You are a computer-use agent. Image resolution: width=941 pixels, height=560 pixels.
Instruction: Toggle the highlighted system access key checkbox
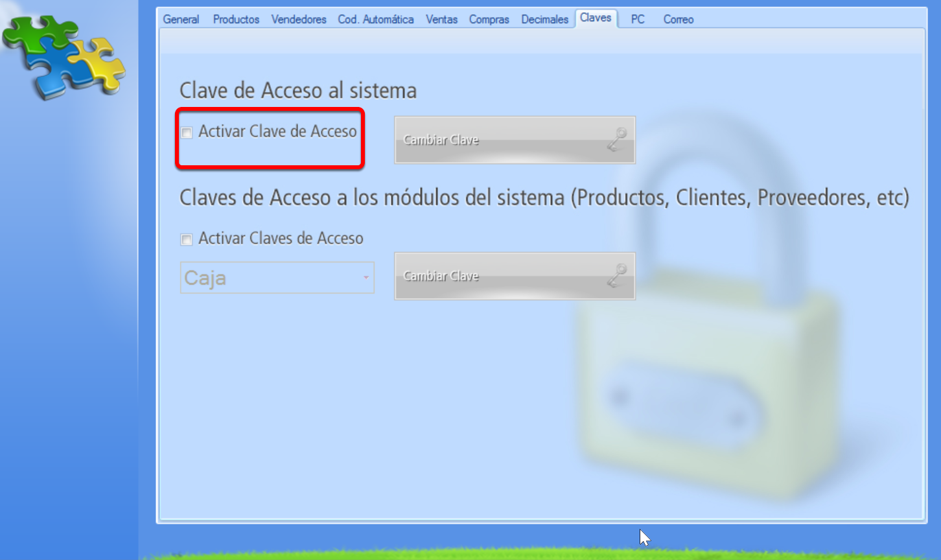point(187,132)
